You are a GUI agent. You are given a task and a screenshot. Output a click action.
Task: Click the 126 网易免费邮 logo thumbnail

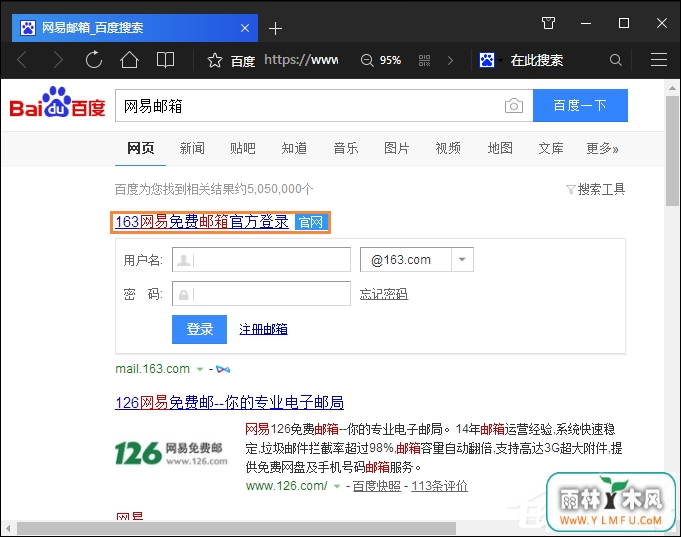click(x=171, y=453)
